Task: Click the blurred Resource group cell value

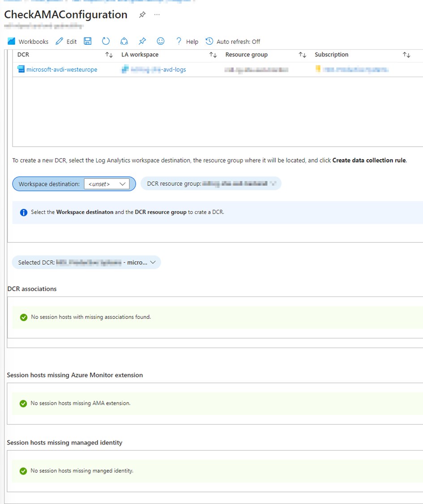Action: coord(256,69)
